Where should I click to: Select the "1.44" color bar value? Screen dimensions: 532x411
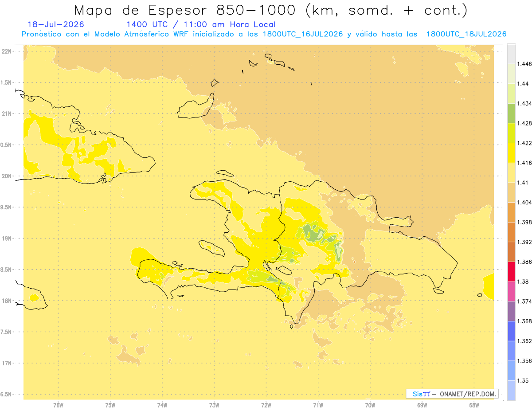pos(523,84)
